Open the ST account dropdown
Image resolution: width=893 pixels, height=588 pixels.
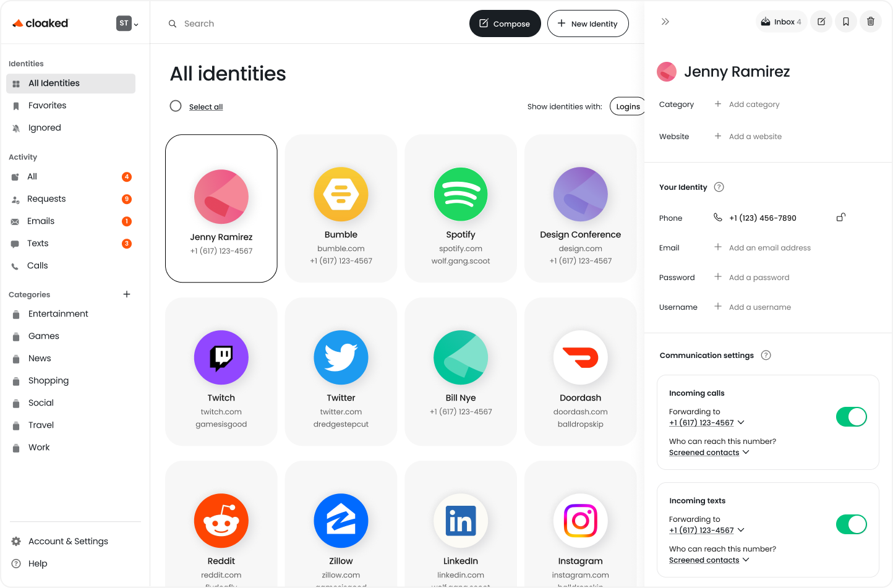(127, 23)
